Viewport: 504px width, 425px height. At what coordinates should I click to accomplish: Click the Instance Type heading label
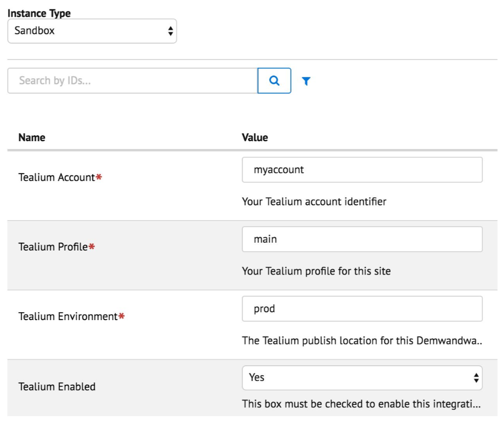(x=39, y=13)
